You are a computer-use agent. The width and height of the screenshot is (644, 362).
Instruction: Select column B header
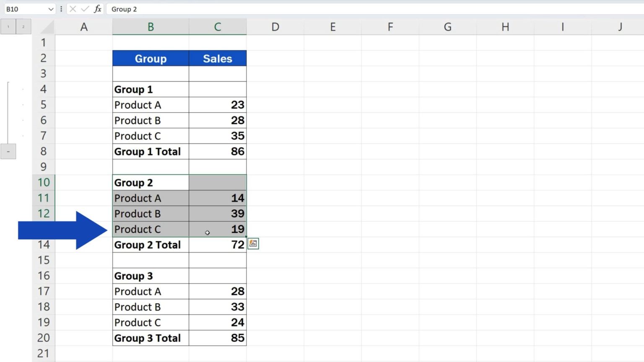151,27
